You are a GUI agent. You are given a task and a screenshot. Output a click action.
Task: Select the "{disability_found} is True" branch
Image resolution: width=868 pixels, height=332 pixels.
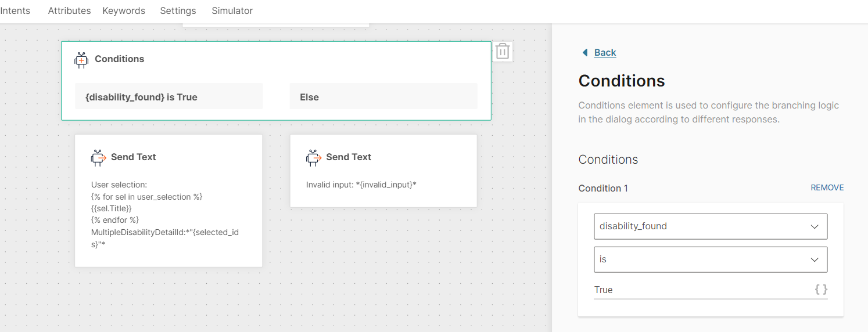[x=168, y=97]
